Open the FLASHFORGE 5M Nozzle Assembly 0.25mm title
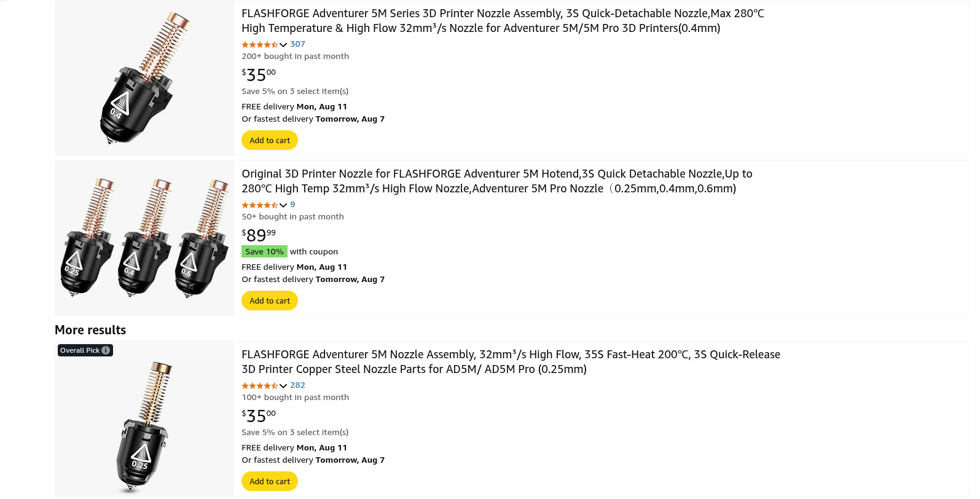 pos(511,361)
